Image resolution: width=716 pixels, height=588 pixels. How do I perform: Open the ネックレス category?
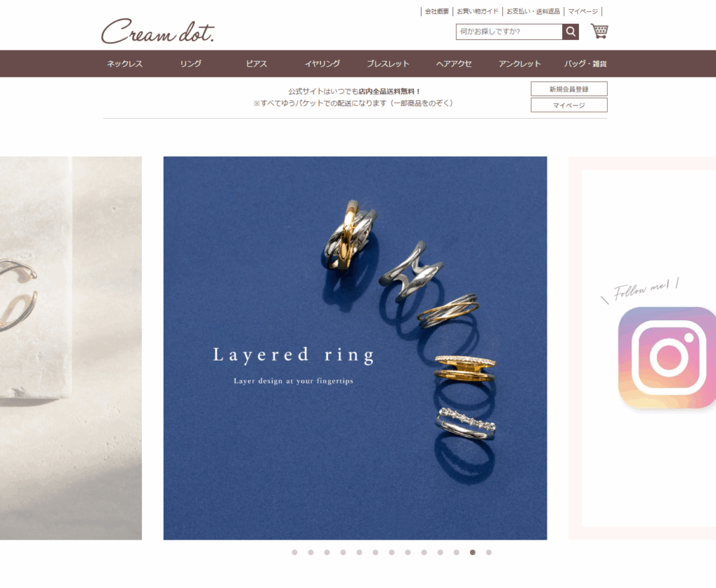tap(124, 64)
